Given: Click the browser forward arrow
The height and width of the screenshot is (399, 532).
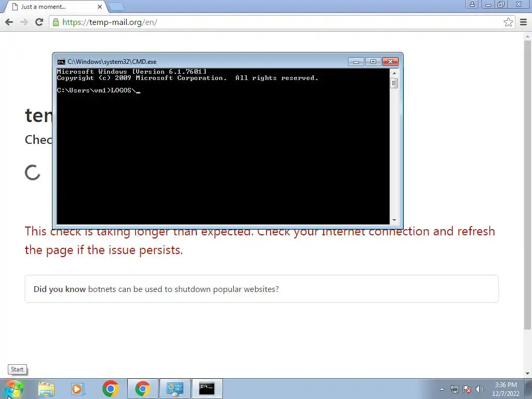Looking at the screenshot, I should tap(24, 22).
